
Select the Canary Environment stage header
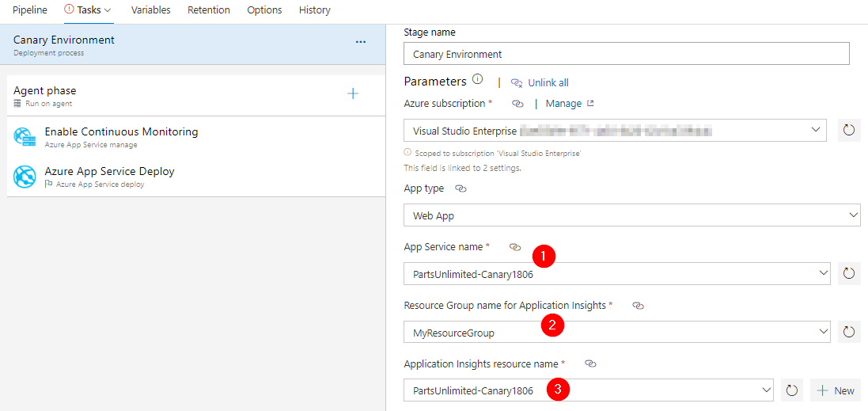coord(192,45)
